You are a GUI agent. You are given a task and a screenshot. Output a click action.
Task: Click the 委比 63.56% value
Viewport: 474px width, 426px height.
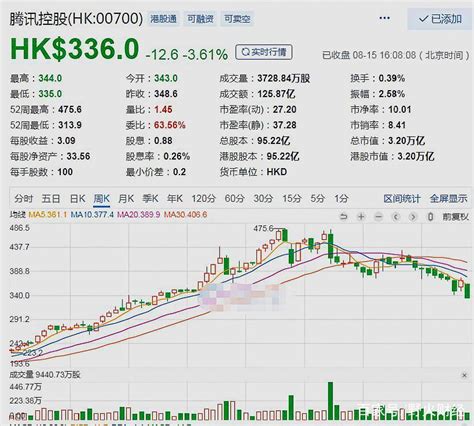pos(170,125)
